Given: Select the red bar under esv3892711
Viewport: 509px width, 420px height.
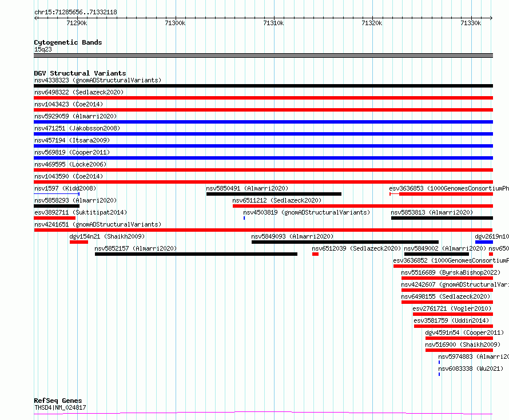Looking at the screenshot, I should pyautogui.click(x=54, y=218).
